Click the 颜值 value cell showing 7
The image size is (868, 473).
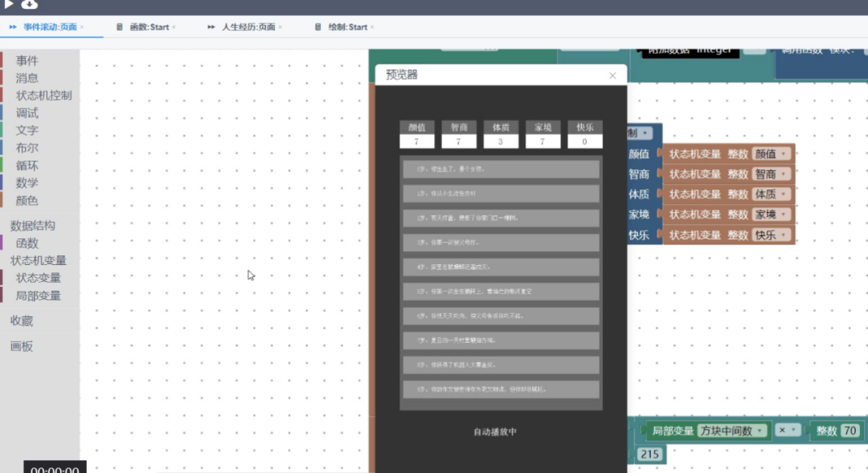coord(417,141)
